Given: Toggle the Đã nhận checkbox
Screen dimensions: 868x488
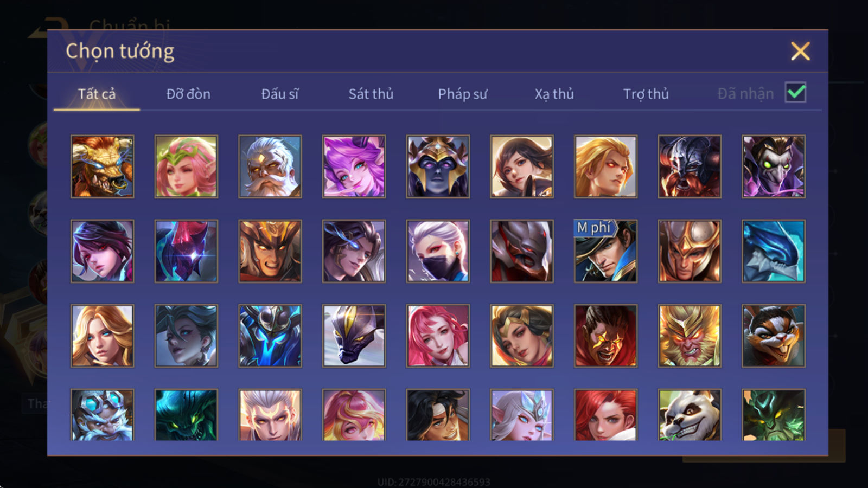Looking at the screenshot, I should coord(795,93).
